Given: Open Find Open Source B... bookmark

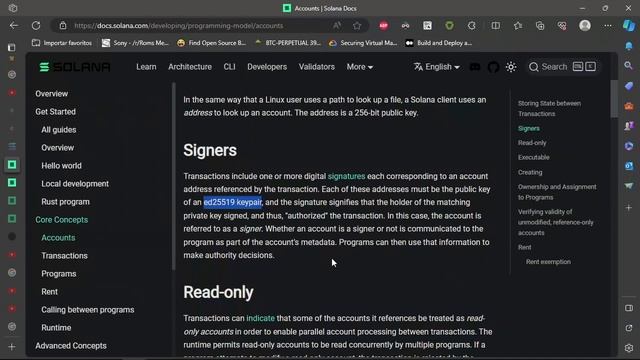Looking at the screenshot, I should pos(211,43).
